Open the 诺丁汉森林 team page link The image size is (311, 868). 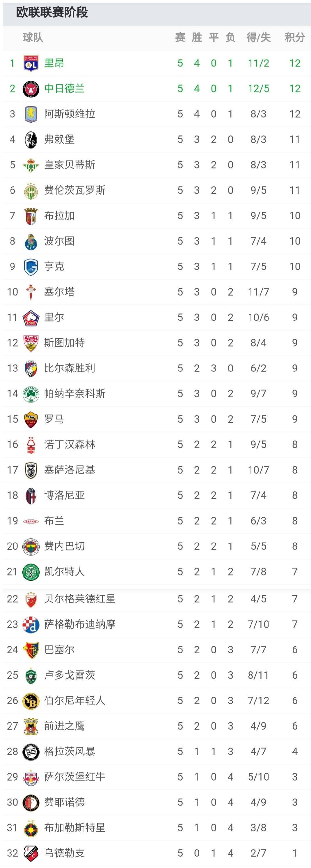(x=70, y=444)
